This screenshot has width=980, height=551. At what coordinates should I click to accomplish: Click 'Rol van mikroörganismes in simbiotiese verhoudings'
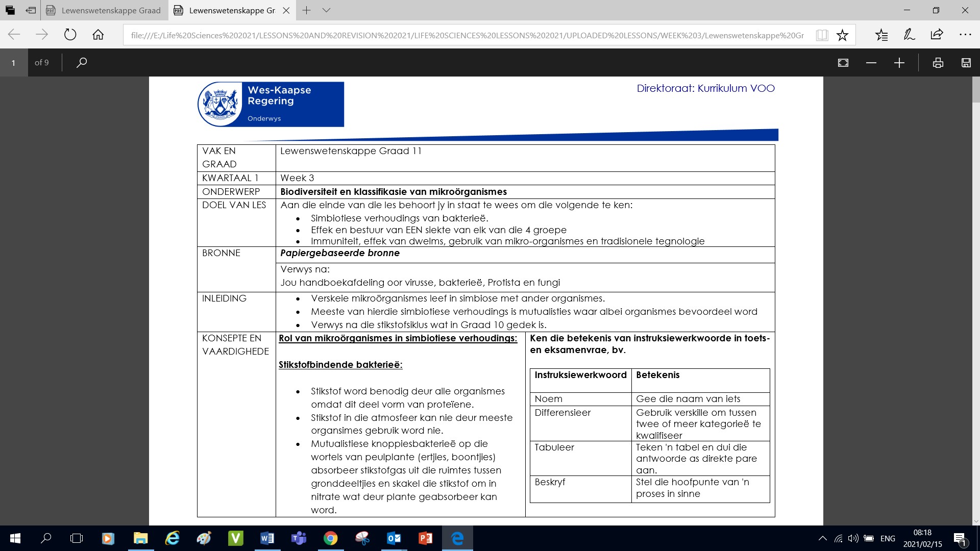[398, 338]
